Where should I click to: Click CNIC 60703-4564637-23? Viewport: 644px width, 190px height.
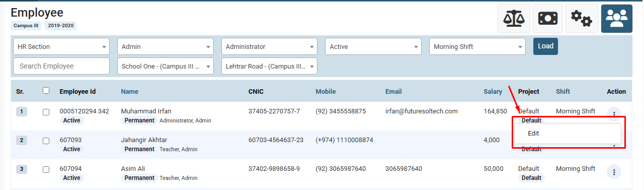(276, 140)
